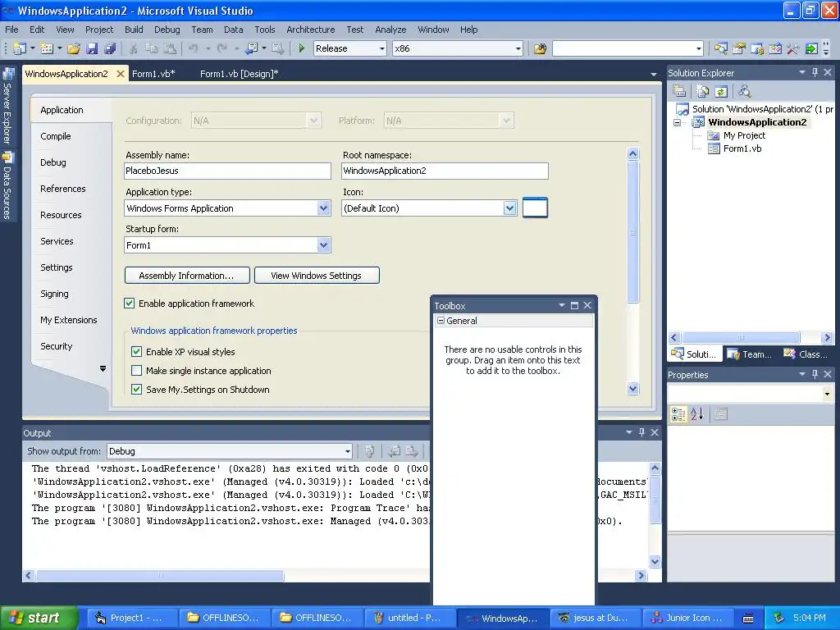The image size is (840, 630).
Task: Click the Save All toolbar icon
Action: (110, 48)
